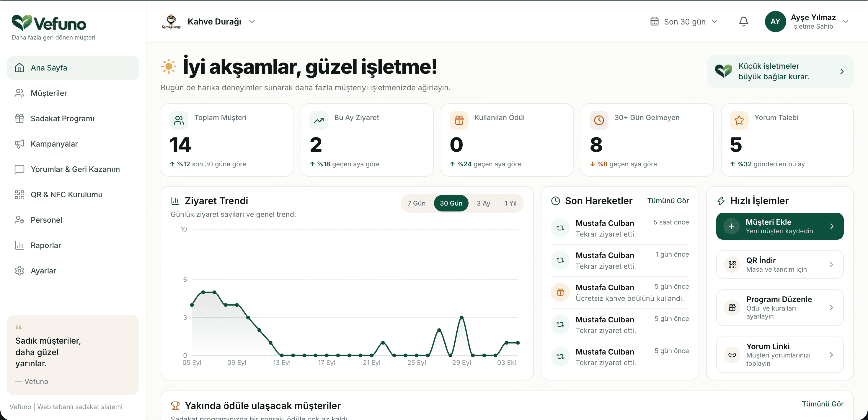868x420 pixels.
Task: Click the Toplam Müşteri card icon
Action: [x=179, y=120]
